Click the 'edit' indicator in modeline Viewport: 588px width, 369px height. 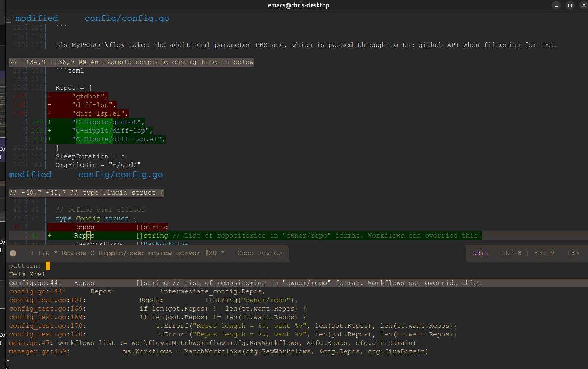tap(480, 253)
